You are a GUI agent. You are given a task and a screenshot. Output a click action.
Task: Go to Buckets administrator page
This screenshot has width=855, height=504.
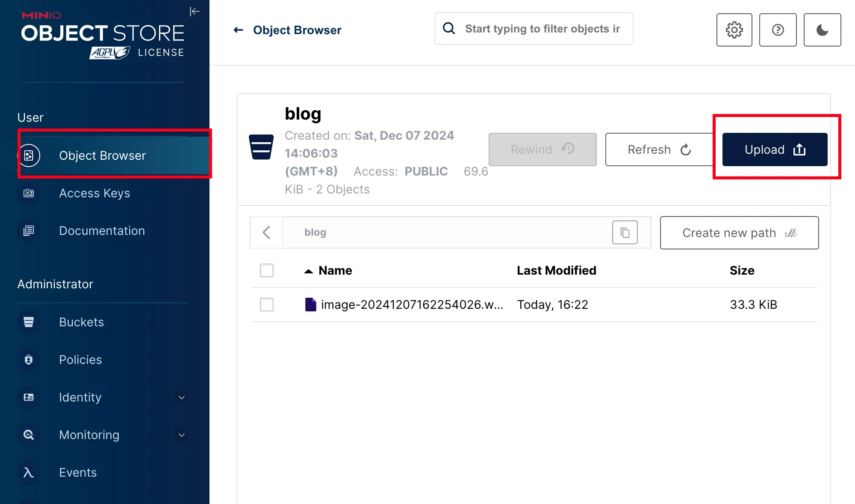tap(81, 322)
